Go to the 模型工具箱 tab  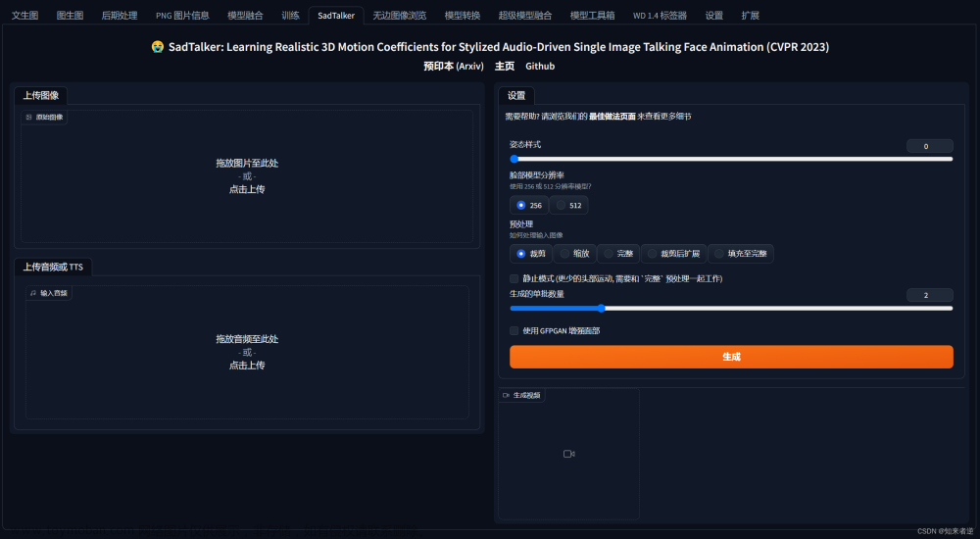592,15
